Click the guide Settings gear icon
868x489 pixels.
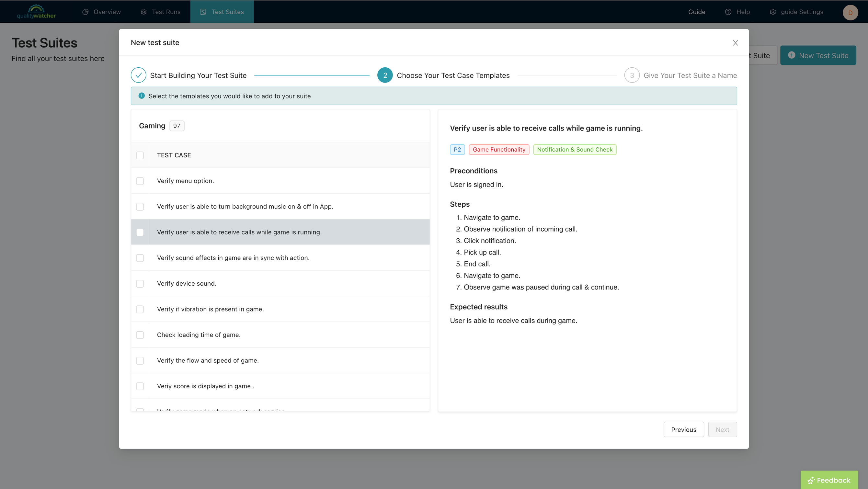[x=773, y=12]
